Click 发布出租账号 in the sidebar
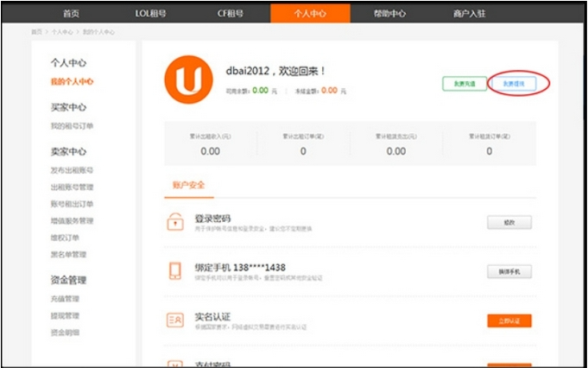 (x=73, y=171)
